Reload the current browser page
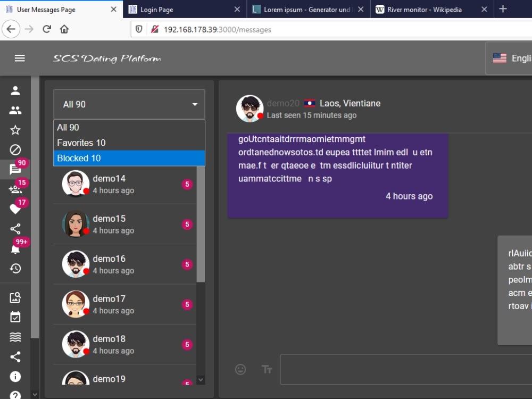The image size is (532, 399). tap(47, 29)
